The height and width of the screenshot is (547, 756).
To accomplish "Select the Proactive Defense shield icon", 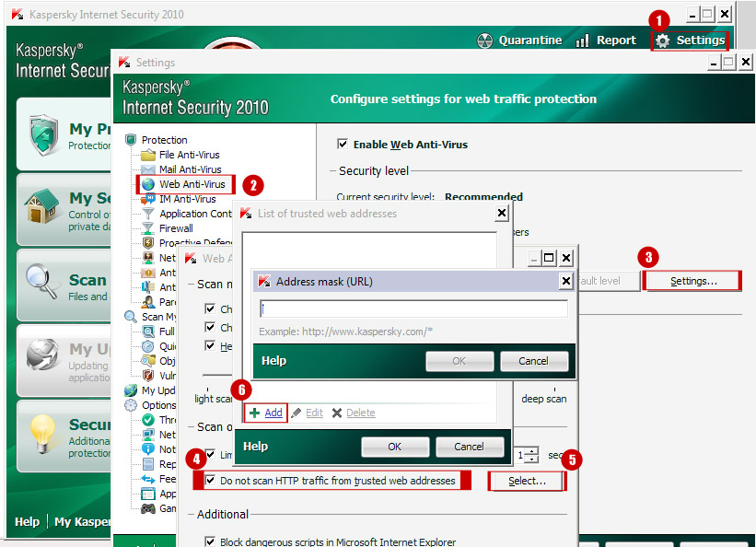I will pos(148,242).
